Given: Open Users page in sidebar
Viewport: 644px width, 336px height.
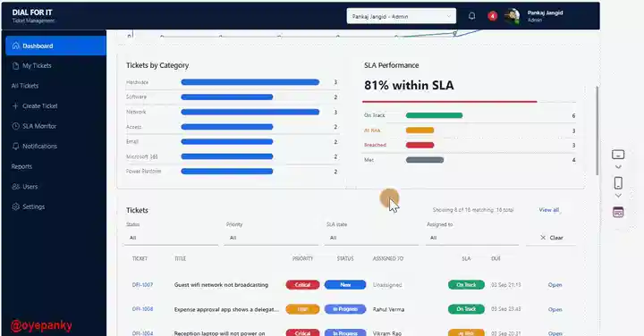Looking at the screenshot, I should 30,187.
